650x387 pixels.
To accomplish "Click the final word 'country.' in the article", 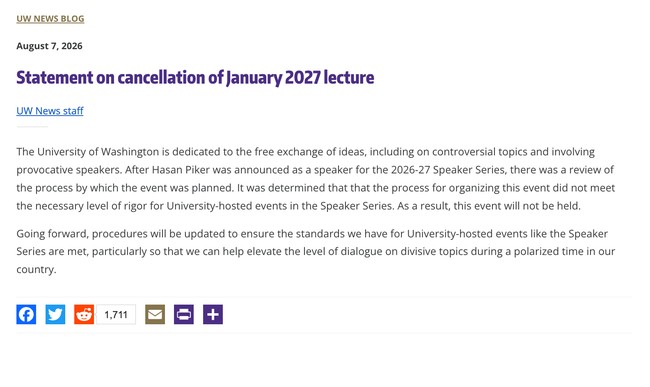I will pyautogui.click(x=36, y=270).
